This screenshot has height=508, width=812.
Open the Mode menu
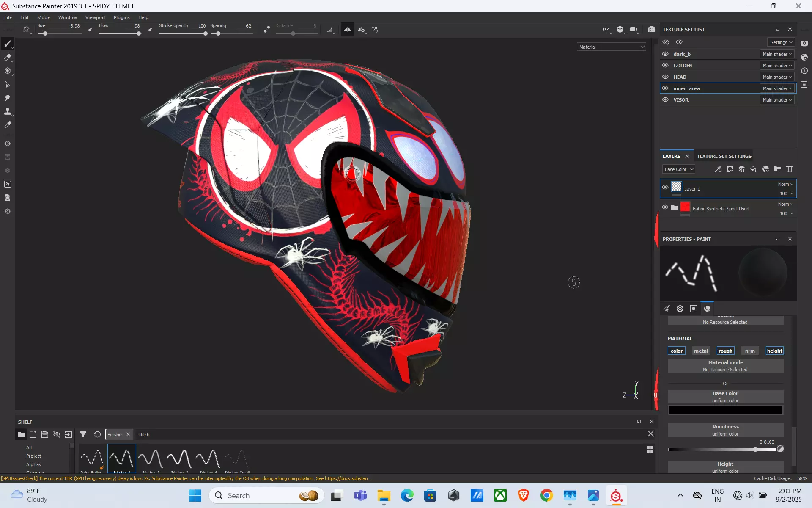(x=44, y=17)
